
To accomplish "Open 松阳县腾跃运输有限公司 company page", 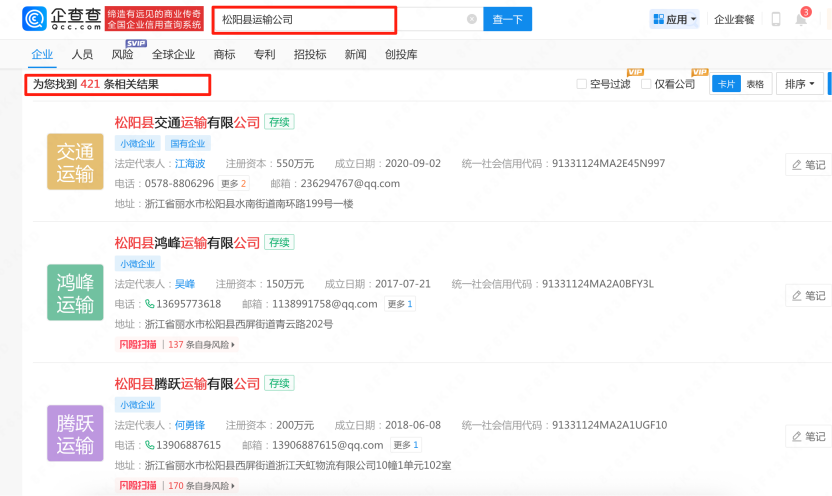I will pyautogui.click(x=187, y=384).
